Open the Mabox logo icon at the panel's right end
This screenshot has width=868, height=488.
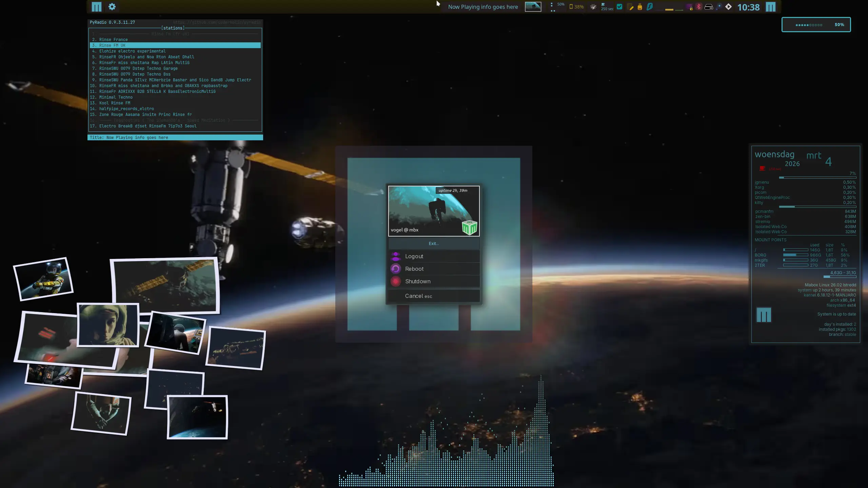(x=770, y=7)
